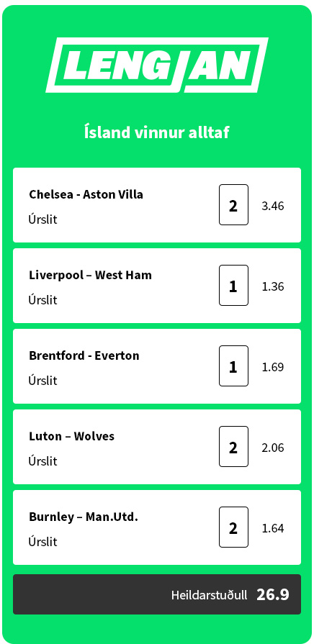Open the Brentford - Everton match title
This screenshot has width=314, height=644.
[84, 355]
